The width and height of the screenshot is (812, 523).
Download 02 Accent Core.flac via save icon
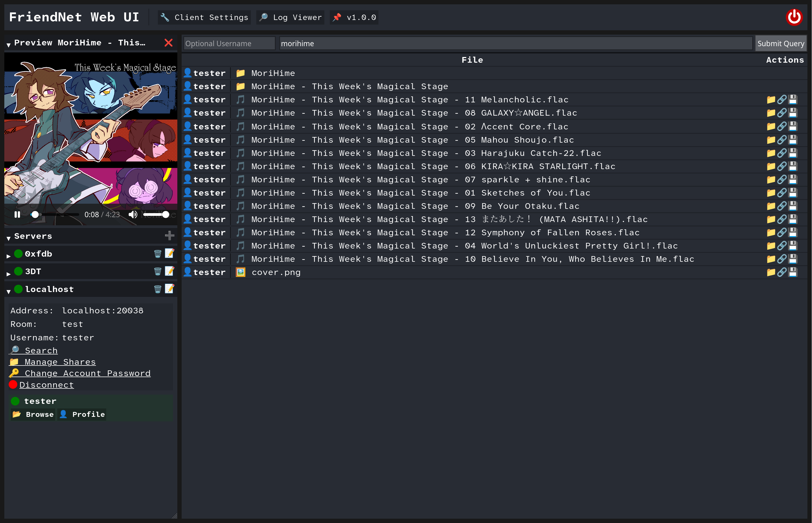(x=793, y=126)
